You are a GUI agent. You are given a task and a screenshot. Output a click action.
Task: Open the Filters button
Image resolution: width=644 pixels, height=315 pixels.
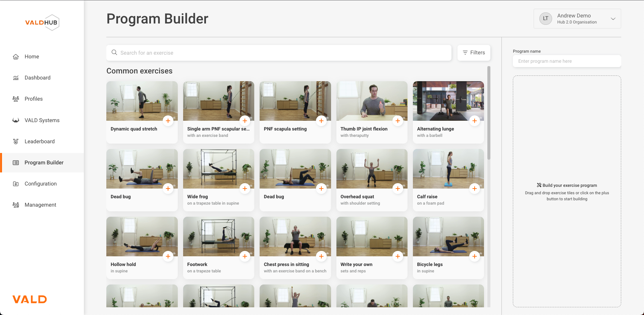(474, 53)
